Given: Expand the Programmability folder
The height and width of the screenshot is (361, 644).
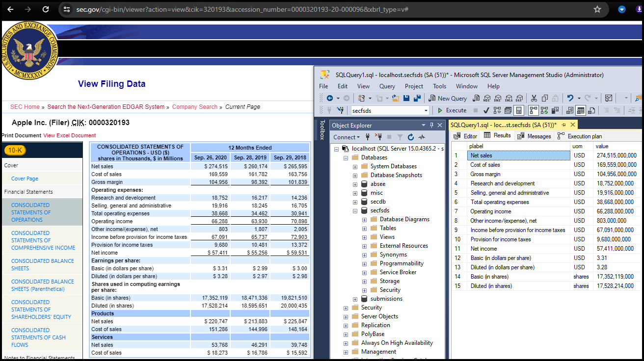Looking at the screenshot, I should (x=364, y=263).
